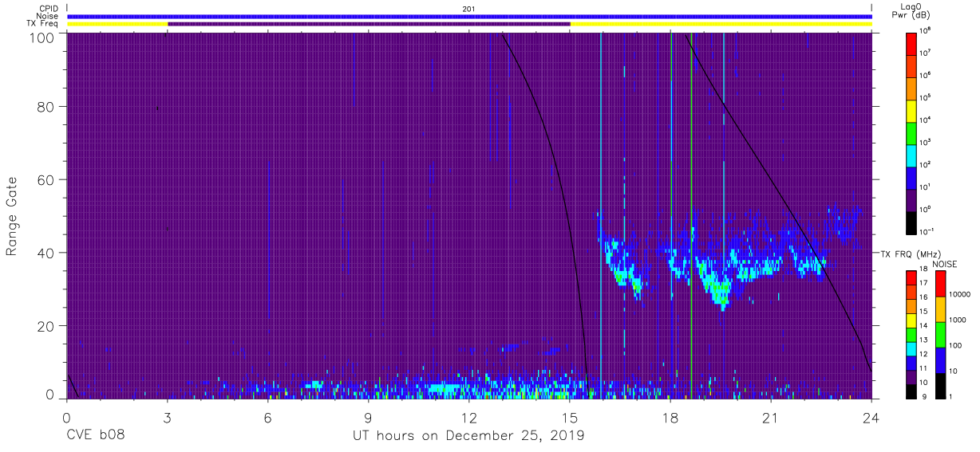Click the x-axis tick label "12"
The image size is (980, 452).
469,418
